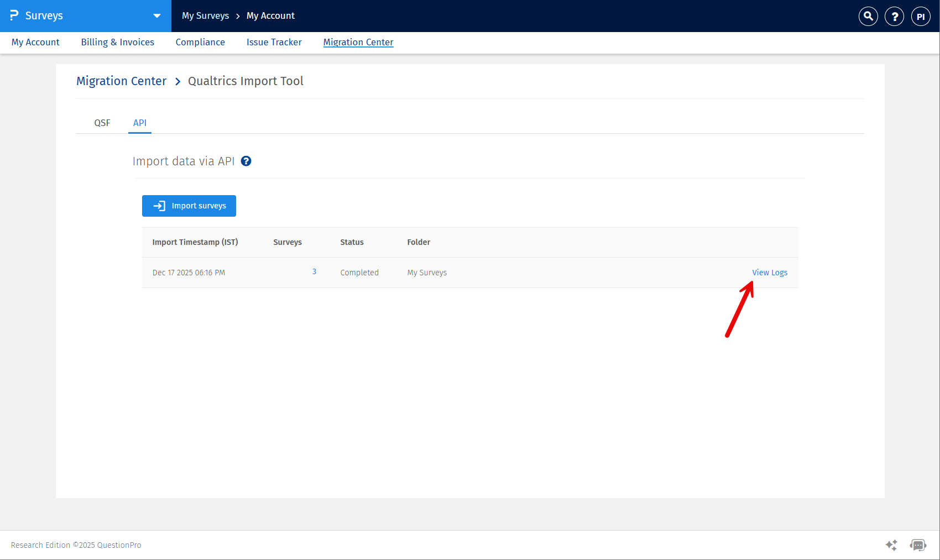
Task: Click the Migration Center breadcrumb link
Action: click(121, 81)
